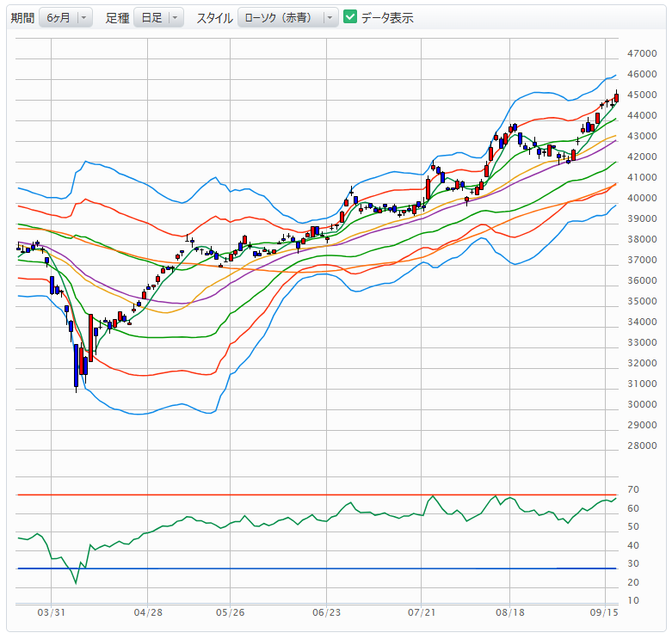Viewport: 672px width, 639px height.
Task: Click the 09/15 date label on the x-axis
Action: coord(605,612)
